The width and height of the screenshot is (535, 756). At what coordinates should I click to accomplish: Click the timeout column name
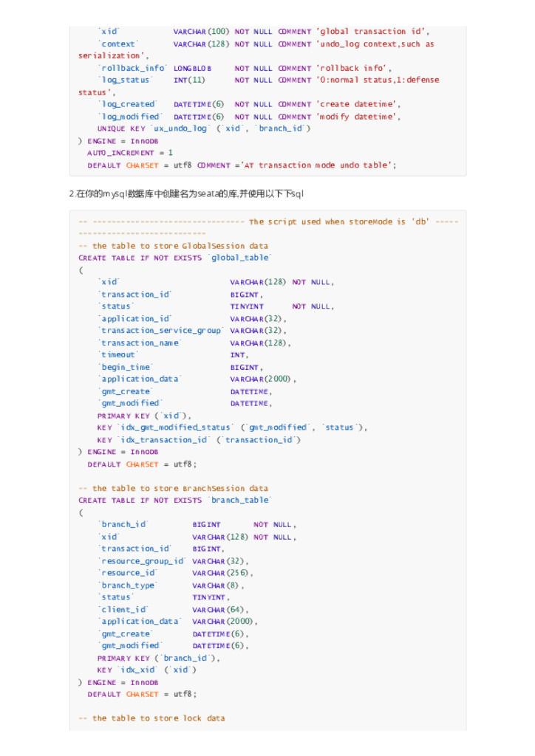tap(118, 354)
